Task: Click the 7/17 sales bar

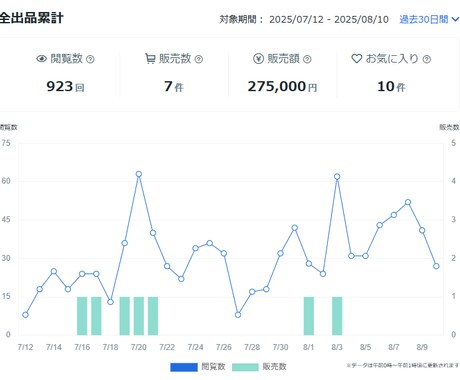Action: tap(96, 316)
